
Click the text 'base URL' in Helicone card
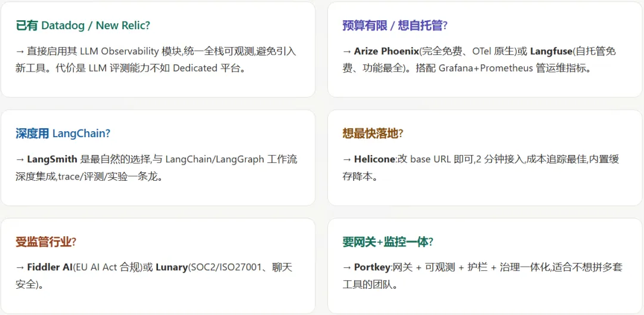pos(429,159)
